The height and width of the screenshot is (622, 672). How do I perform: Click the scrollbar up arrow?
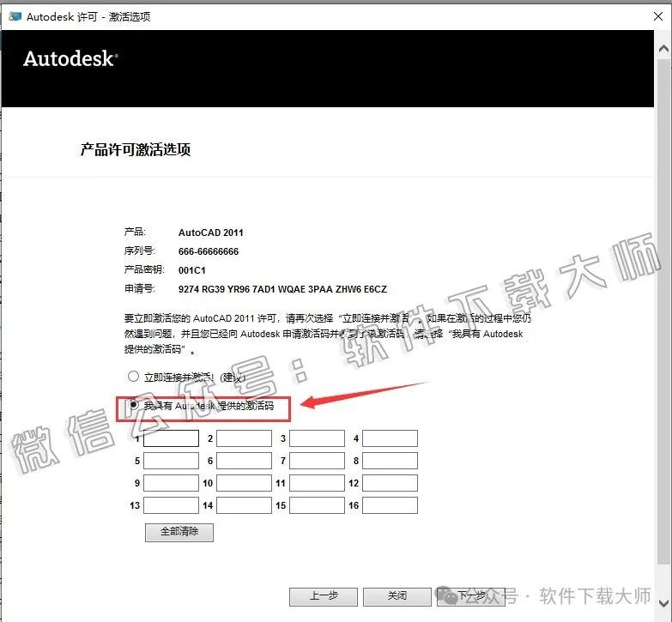point(663,48)
